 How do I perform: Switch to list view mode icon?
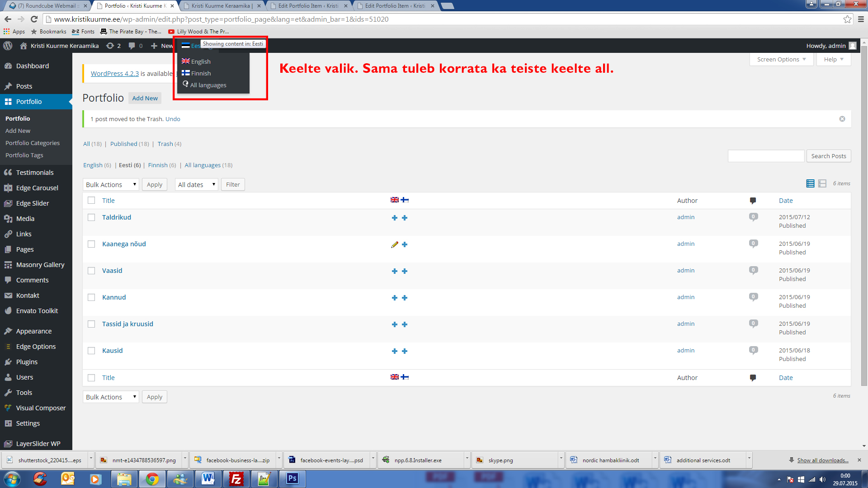pyautogui.click(x=810, y=183)
